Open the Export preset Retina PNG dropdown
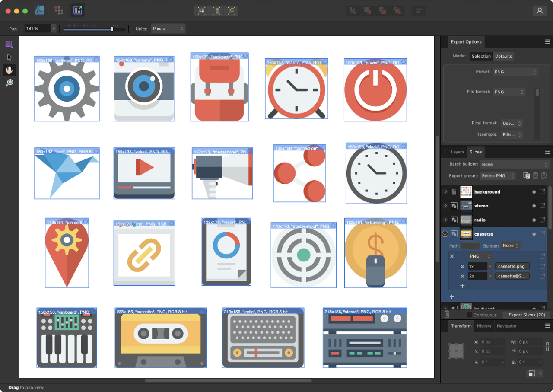This screenshot has height=392, width=553. (498, 176)
